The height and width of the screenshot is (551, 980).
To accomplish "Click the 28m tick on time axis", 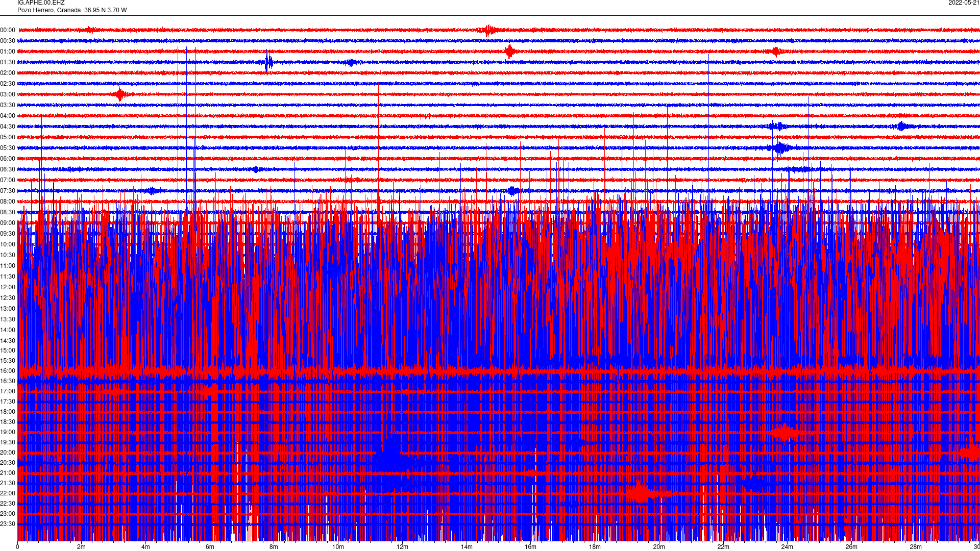I will click(x=916, y=547).
